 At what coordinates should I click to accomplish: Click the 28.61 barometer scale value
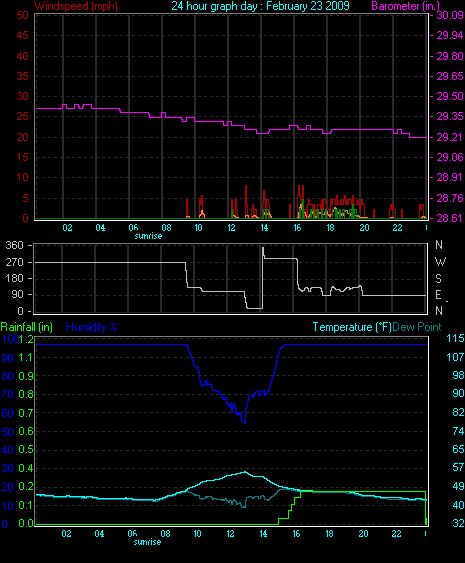tap(450, 218)
